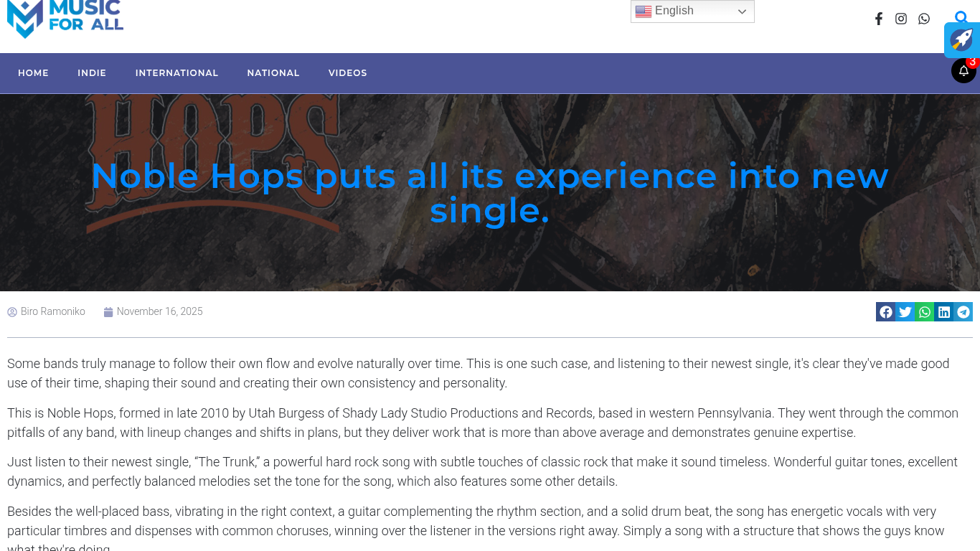Open the Instagram icon in header
The height and width of the screenshot is (551, 980).
[901, 19]
